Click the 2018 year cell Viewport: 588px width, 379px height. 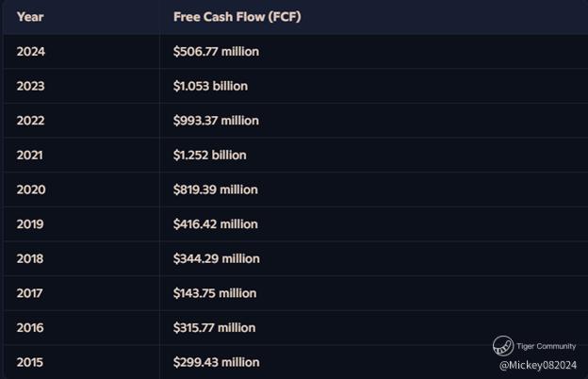(31, 258)
